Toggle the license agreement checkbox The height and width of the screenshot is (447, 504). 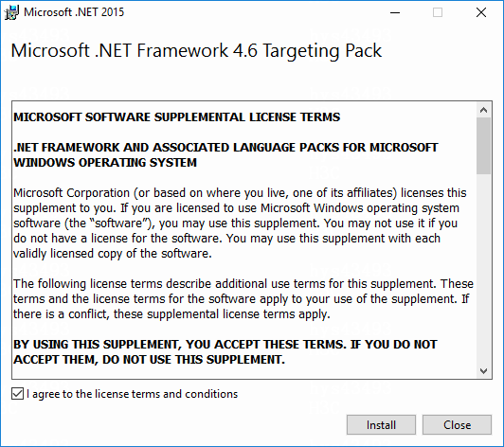[17, 394]
